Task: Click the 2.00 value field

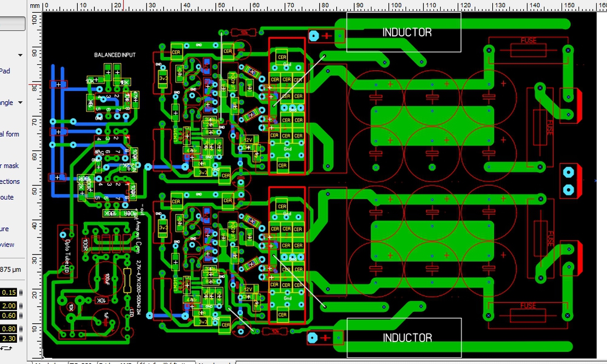Action: (9, 306)
